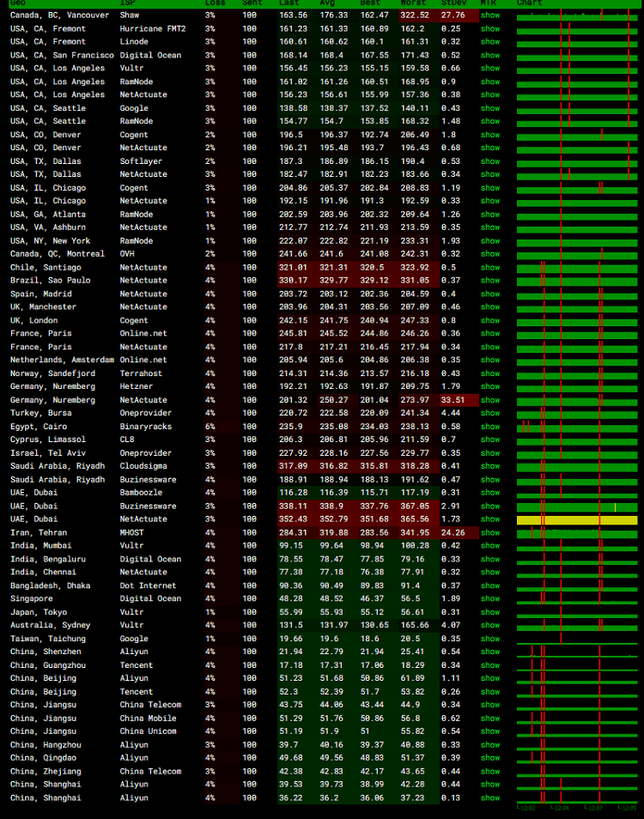
Task: Click 'show' for Iran, Tehran MHOST row
Action: 490,533
